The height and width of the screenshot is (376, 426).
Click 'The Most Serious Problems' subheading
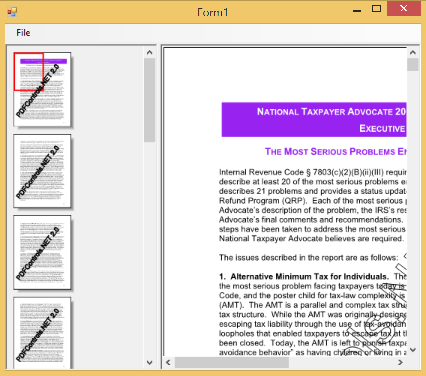coord(336,152)
